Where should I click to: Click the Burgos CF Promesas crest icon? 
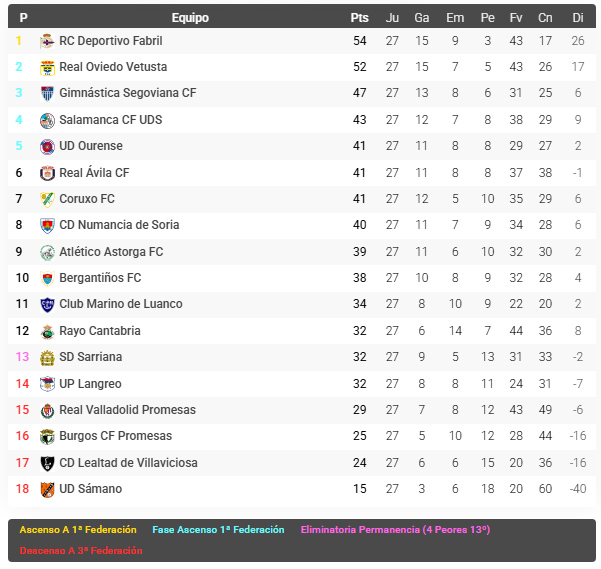[47, 436]
